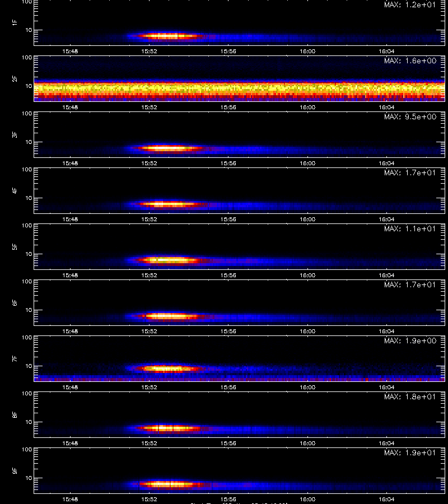The height and width of the screenshot is (504, 448).
Task: Click the continuous yellow band in the 2F spectrogram
Action: 240,88
